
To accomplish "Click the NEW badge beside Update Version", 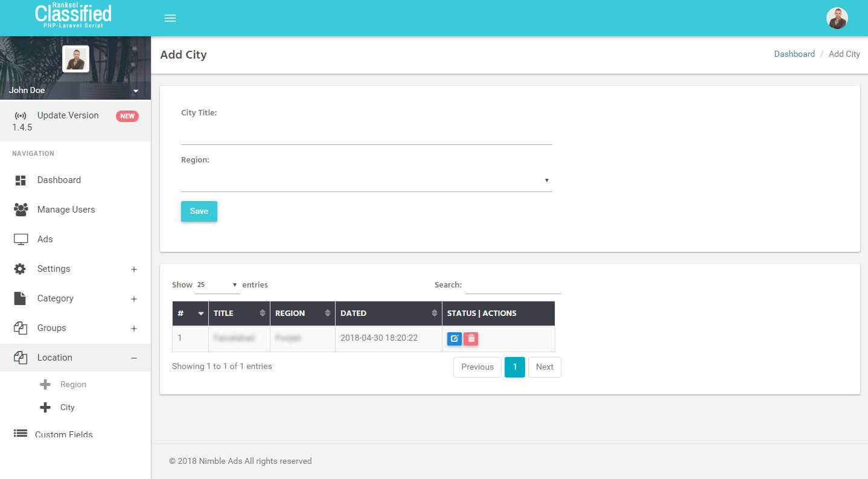I will point(127,116).
